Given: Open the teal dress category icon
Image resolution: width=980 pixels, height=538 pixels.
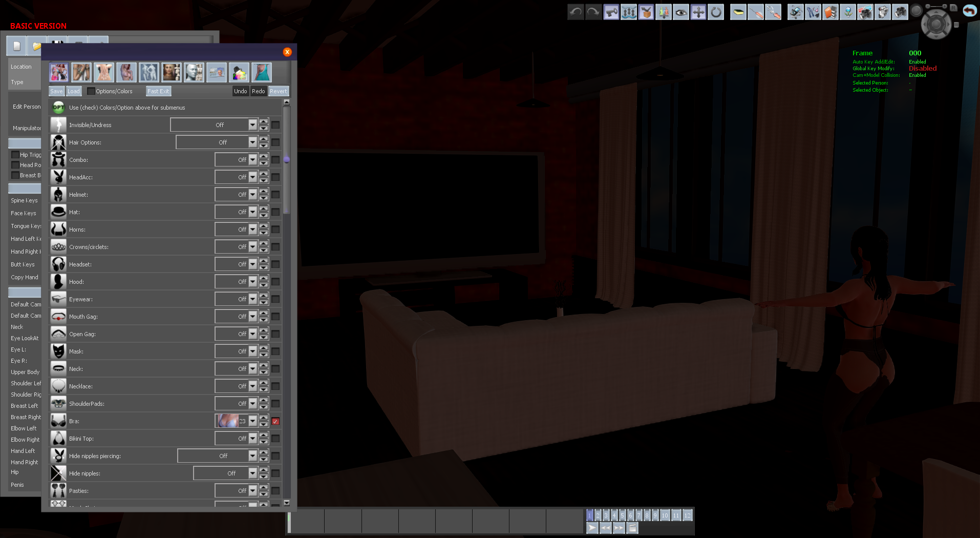Looking at the screenshot, I should (262, 72).
